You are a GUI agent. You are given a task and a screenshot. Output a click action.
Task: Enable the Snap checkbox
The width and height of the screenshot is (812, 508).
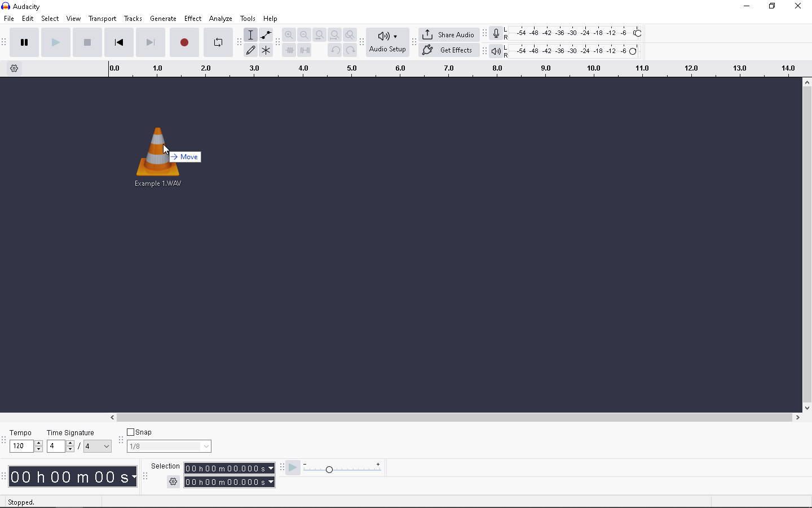tap(131, 433)
